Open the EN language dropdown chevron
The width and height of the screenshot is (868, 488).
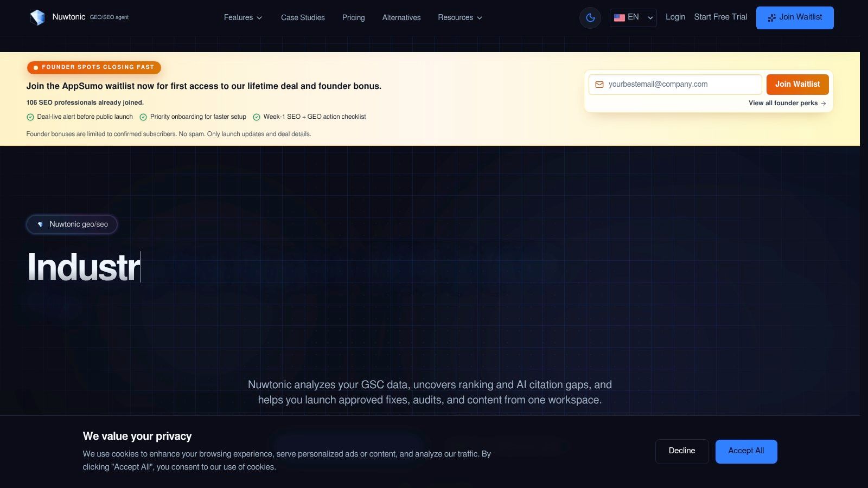(x=650, y=18)
